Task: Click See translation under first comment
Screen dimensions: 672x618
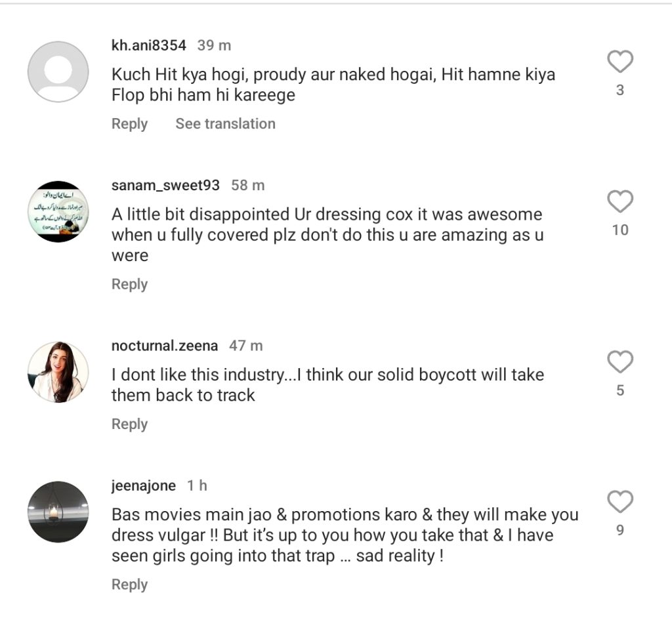Action: click(x=225, y=124)
